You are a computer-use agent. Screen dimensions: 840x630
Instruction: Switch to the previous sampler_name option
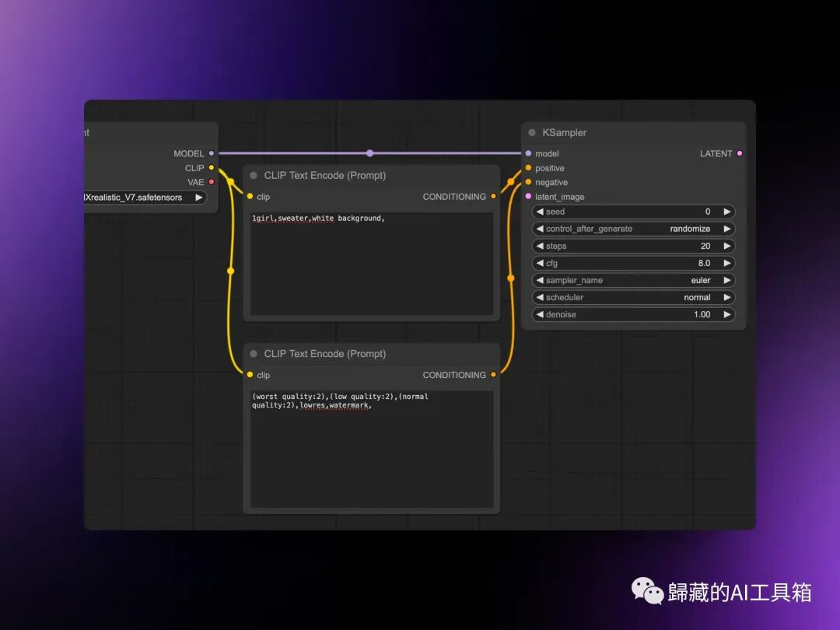[540, 280]
